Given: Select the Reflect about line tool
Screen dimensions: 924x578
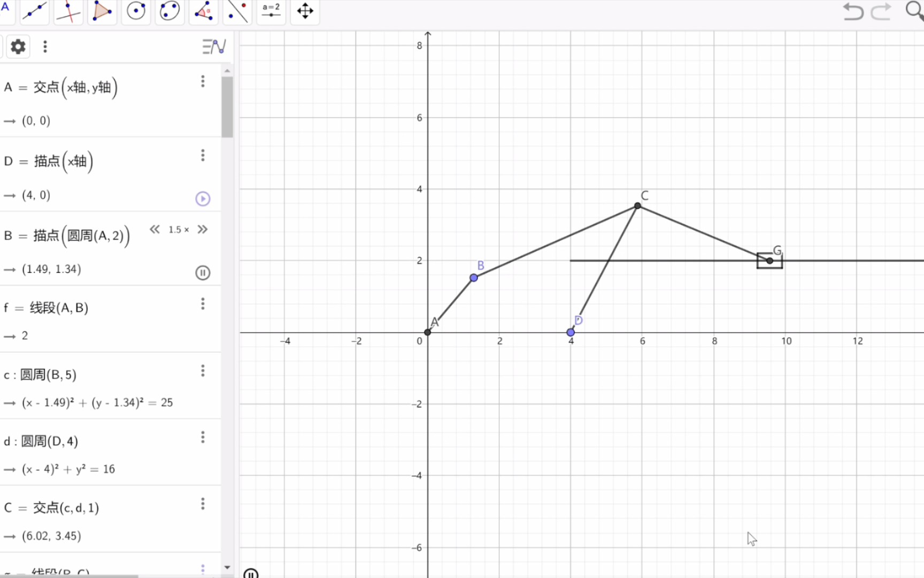Looking at the screenshot, I should click(x=237, y=11).
